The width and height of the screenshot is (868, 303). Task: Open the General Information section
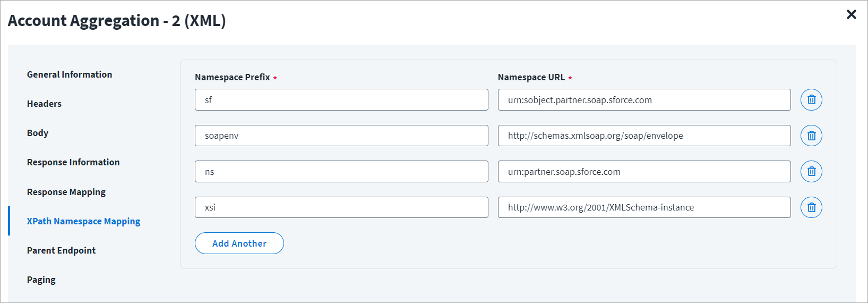(x=70, y=74)
